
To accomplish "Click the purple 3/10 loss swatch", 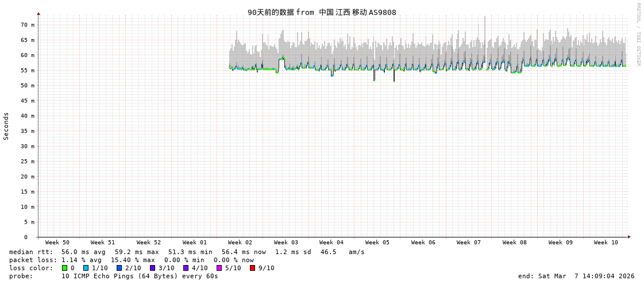I will click(x=152, y=268).
